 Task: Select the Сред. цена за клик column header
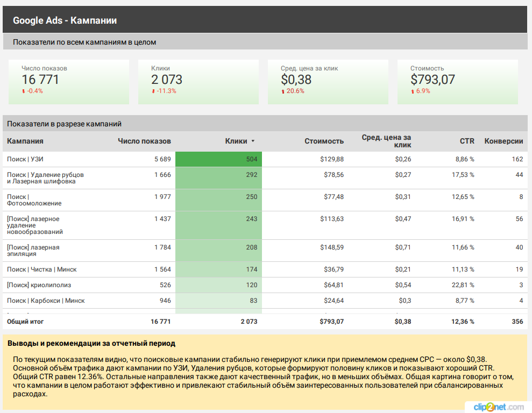click(x=386, y=141)
